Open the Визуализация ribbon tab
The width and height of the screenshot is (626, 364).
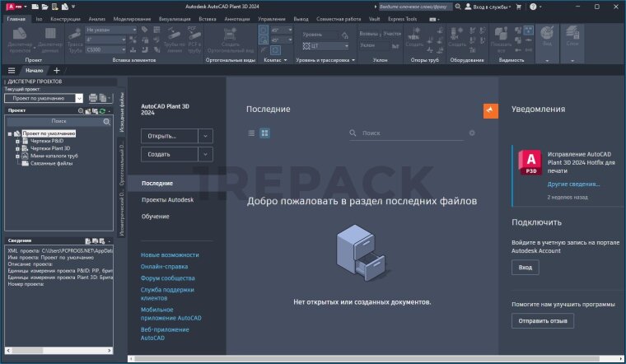point(173,17)
